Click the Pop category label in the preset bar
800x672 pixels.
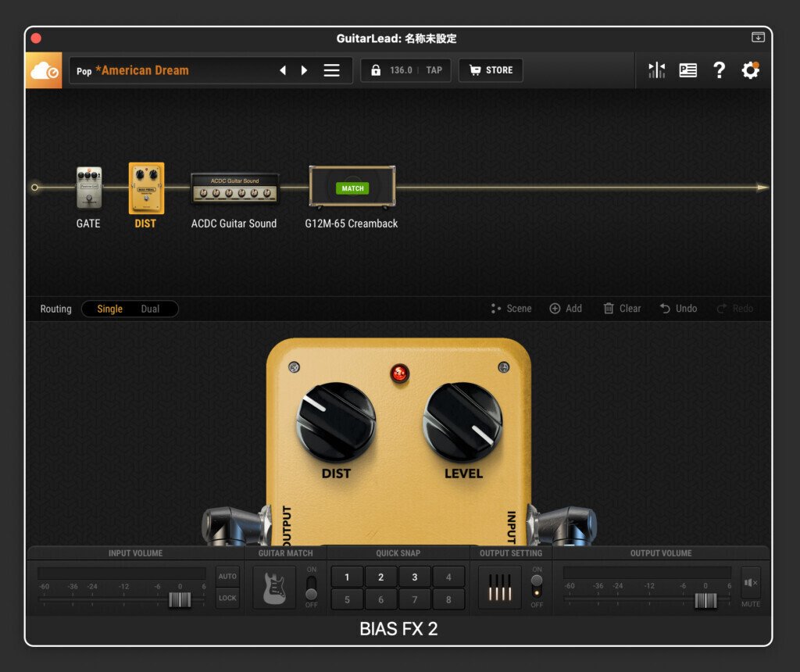point(84,71)
